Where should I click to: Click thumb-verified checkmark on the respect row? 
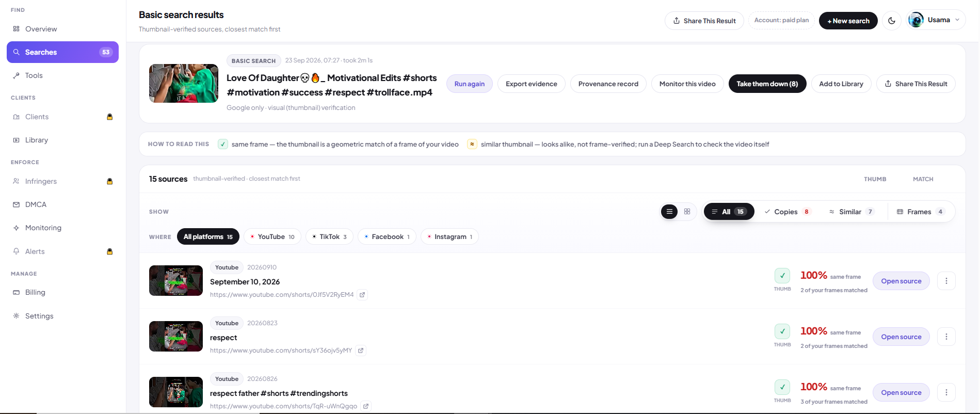click(782, 331)
